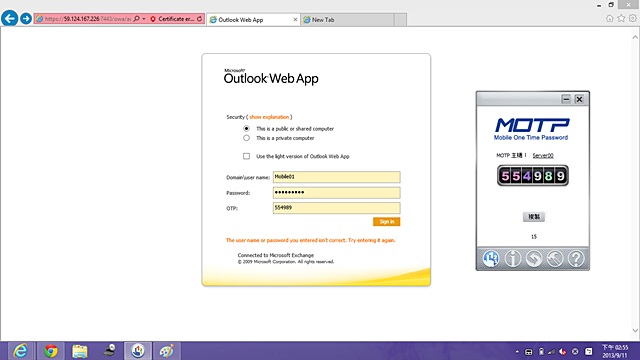Click the search magnifier in address bar
Viewport: 640px width, 360px height.
[x=137, y=19]
